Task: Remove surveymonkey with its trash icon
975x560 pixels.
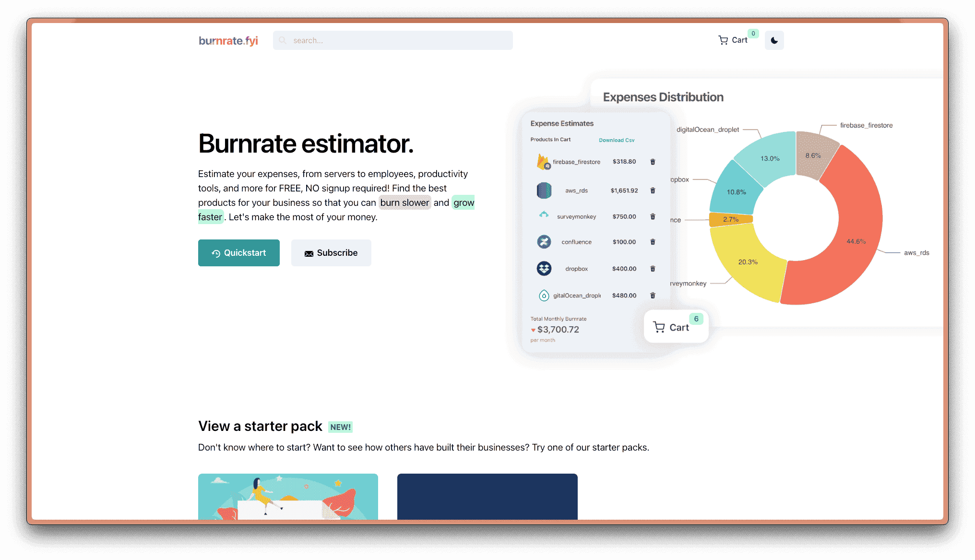Action: [653, 216]
